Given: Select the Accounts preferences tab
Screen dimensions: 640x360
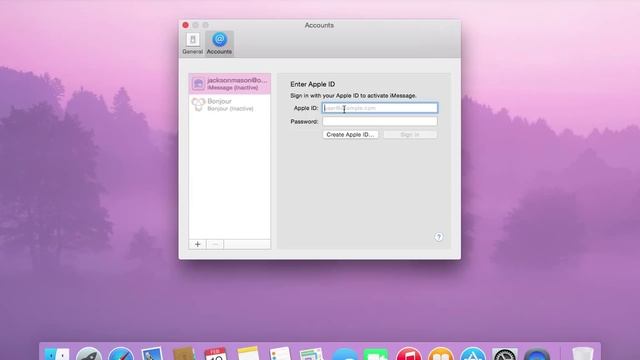Looking at the screenshot, I should 219,43.
